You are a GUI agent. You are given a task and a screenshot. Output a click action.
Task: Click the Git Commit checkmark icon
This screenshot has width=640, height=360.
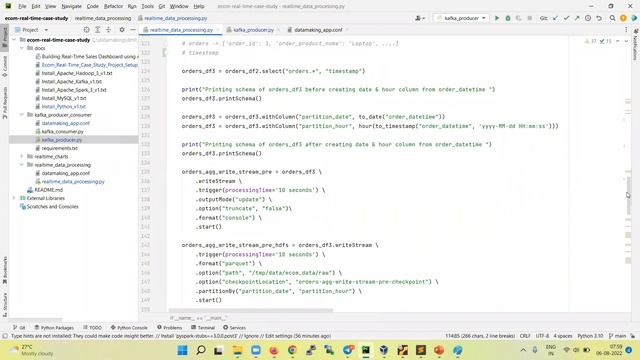click(566, 18)
